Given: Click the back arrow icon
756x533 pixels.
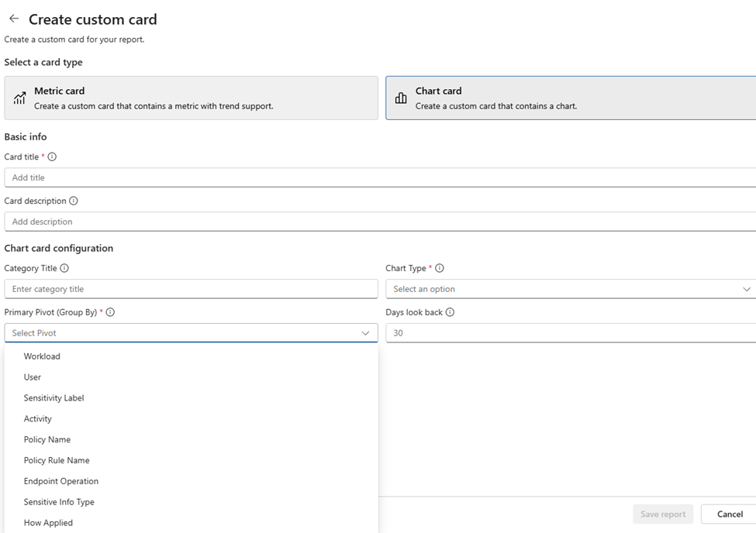Looking at the screenshot, I should tap(14, 19).
